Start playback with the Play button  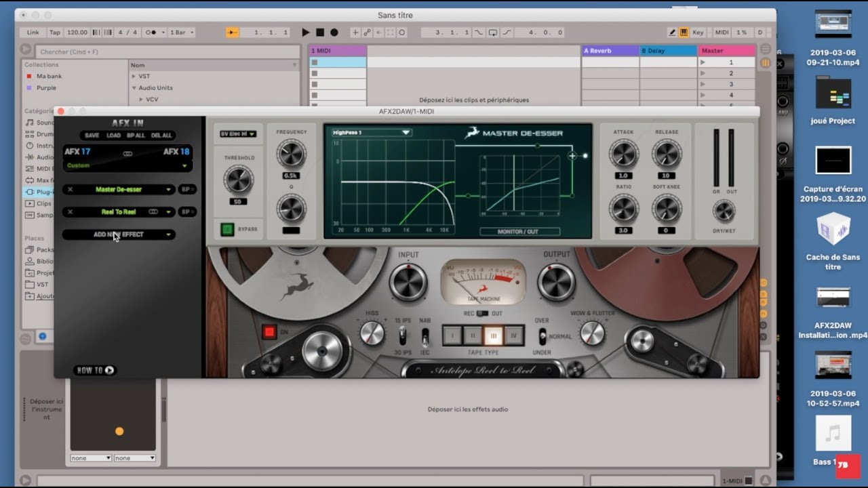(x=305, y=33)
